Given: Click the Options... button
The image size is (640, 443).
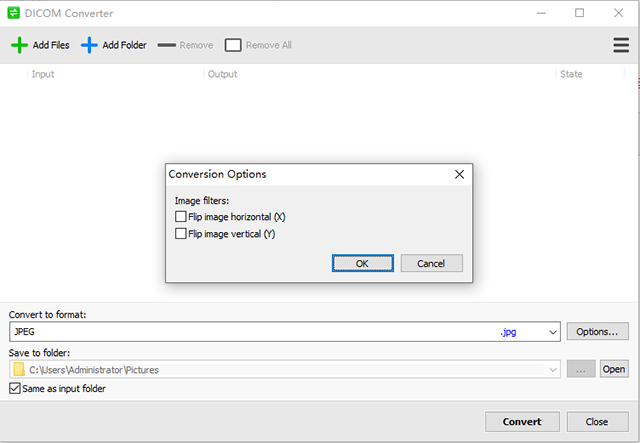Looking at the screenshot, I should pyautogui.click(x=597, y=332).
